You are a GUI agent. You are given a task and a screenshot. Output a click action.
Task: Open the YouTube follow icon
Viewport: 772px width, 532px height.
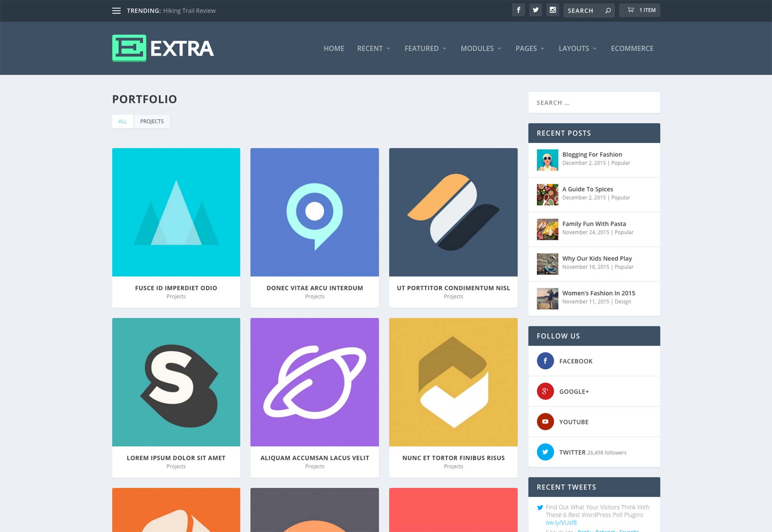545,421
